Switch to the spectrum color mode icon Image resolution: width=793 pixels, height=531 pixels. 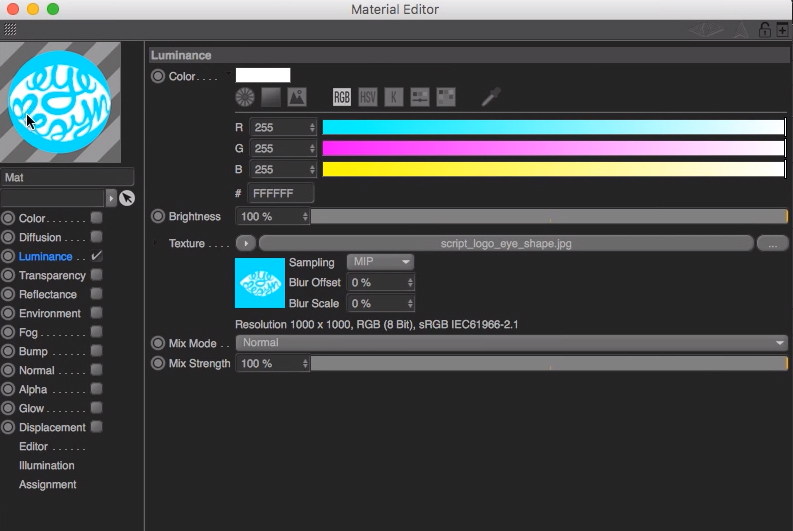(271, 97)
